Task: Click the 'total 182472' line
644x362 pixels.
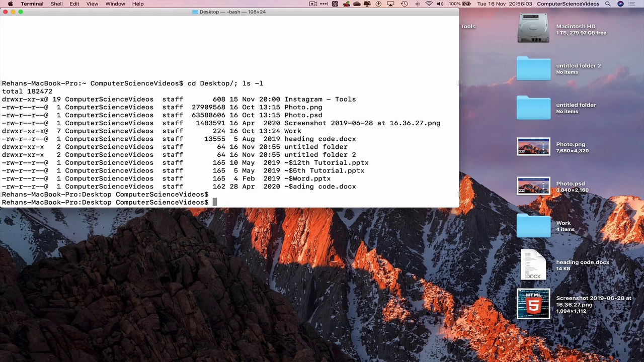Action: pyautogui.click(x=27, y=92)
